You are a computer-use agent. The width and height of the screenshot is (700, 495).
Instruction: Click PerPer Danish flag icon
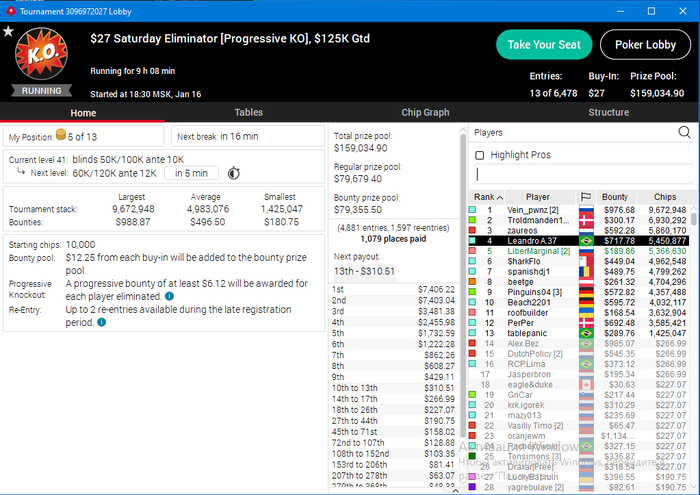click(x=586, y=323)
